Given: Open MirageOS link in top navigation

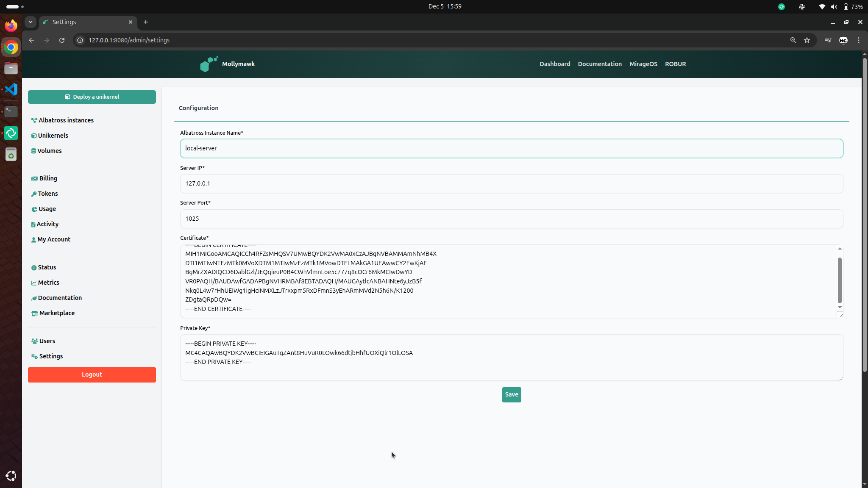Looking at the screenshot, I should [643, 64].
